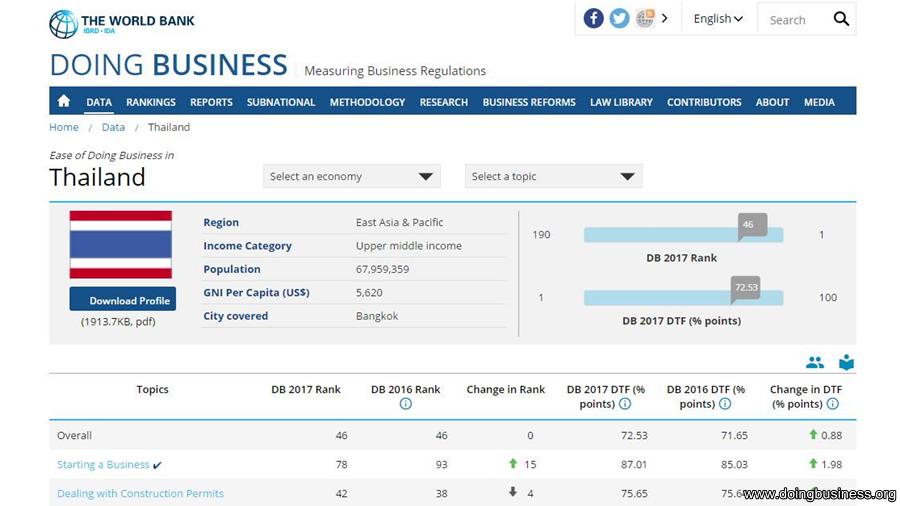Show info for DB 2016 Rank column
The height and width of the screenshot is (506, 900).
(405, 404)
